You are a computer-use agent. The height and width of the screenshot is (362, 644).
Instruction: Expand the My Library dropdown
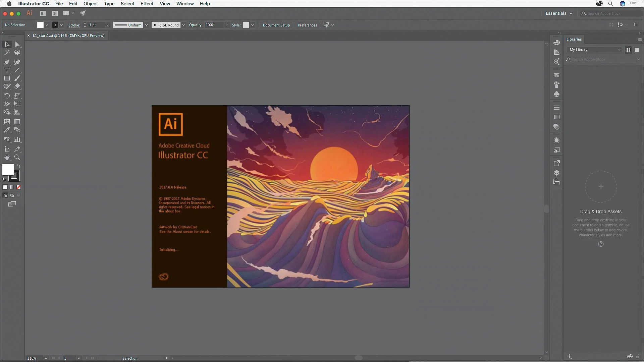coord(619,49)
